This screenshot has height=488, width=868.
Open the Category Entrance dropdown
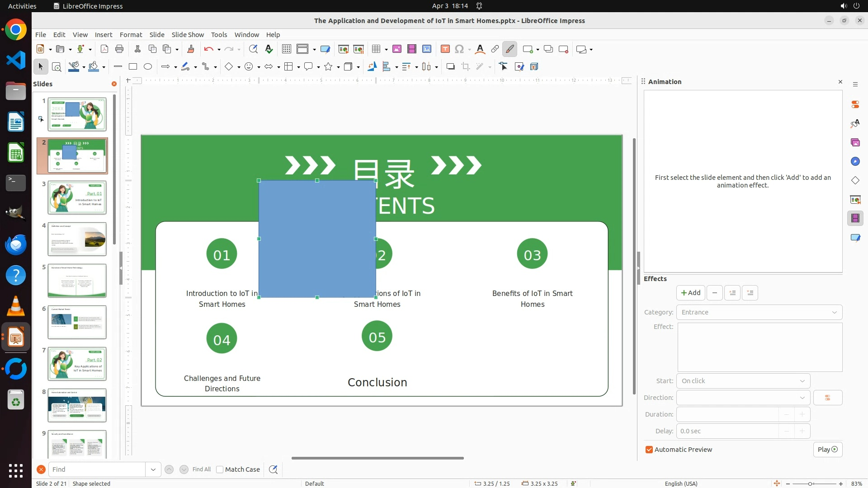tap(759, 312)
